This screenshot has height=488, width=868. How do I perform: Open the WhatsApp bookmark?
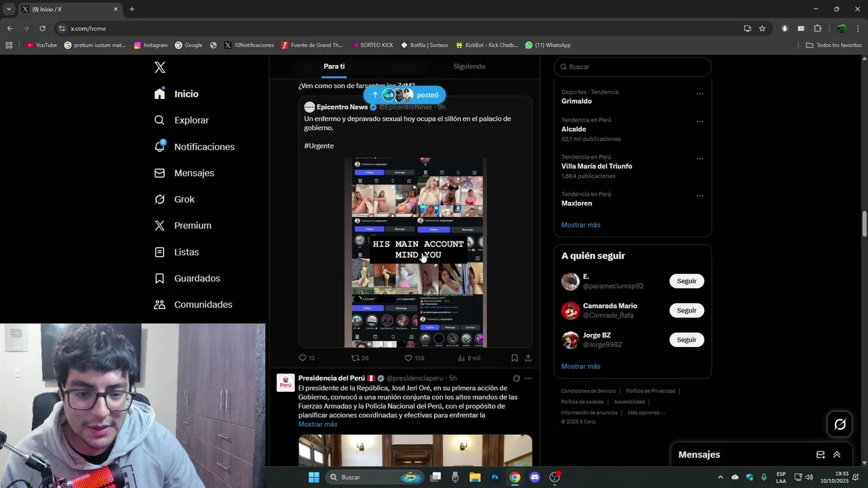(548, 45)
